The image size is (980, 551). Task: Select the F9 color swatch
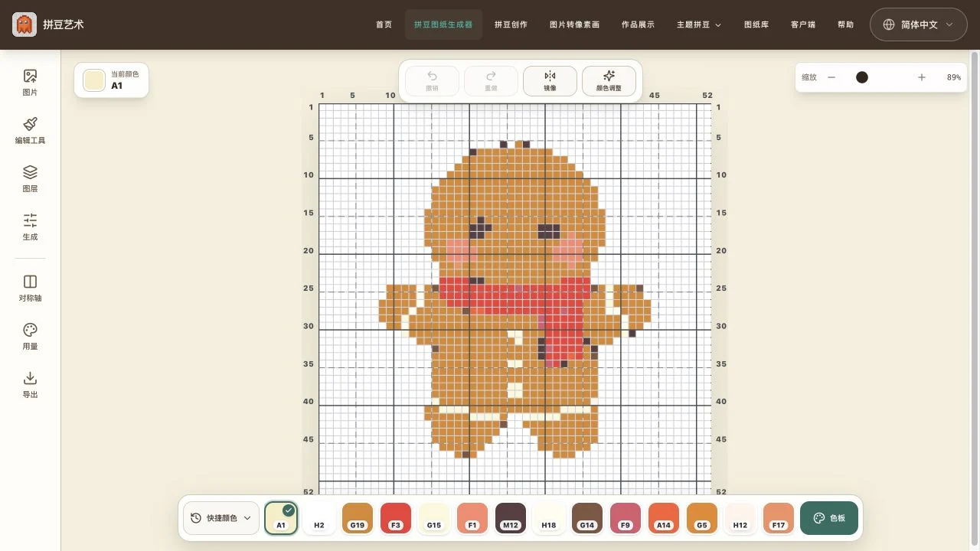626,518
